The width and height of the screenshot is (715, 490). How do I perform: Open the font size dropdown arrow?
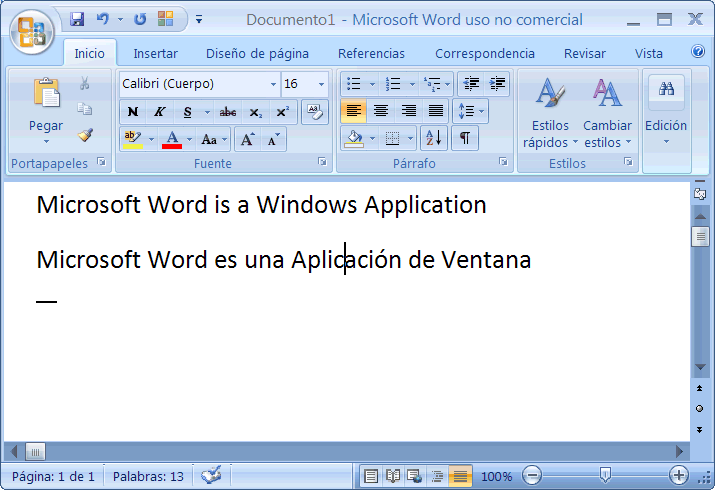tap(321, 84)
